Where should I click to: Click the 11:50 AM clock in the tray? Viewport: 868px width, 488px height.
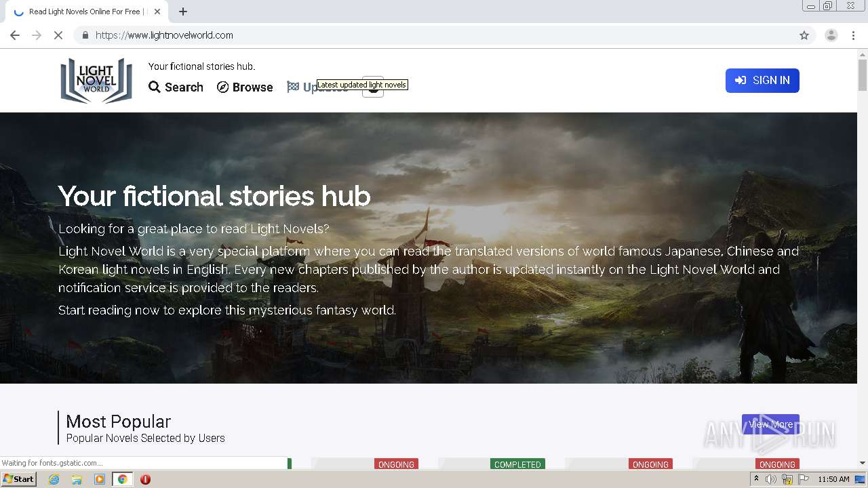click(x=833, y=479)
